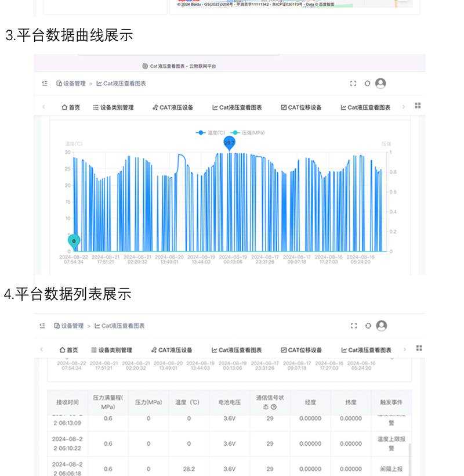The image size is (464, 476).
Task: Click the 29.7 peak marker on the chart
Action: pos(230,142)
